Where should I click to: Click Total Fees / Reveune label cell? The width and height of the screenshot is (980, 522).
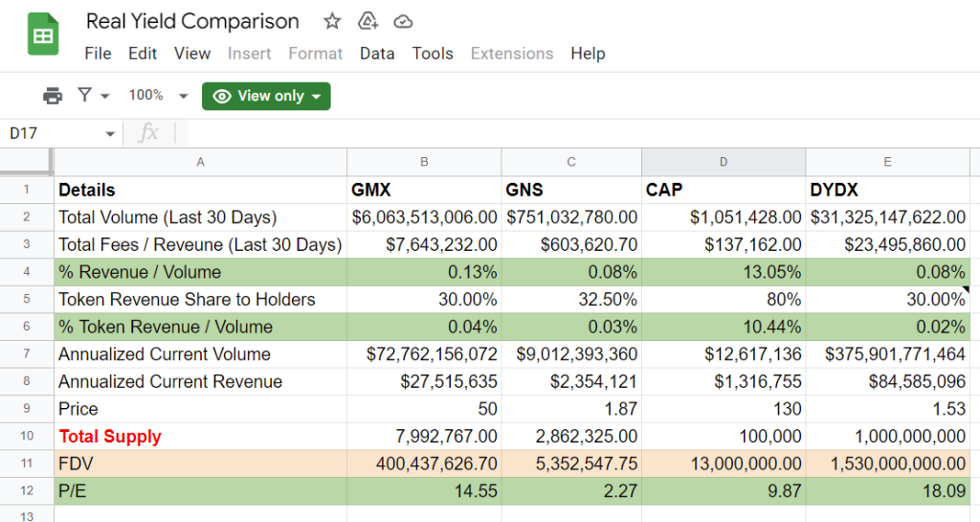tap(201, 244)
